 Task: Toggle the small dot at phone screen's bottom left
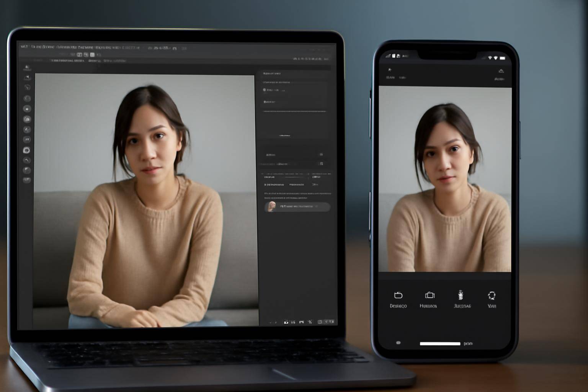pos(398,343)
